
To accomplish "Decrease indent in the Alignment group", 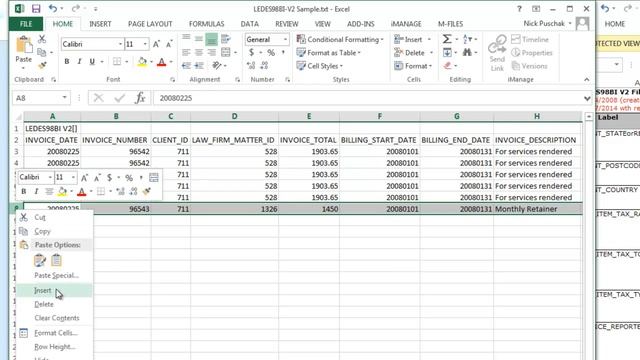I will click(x=186, y=66).
